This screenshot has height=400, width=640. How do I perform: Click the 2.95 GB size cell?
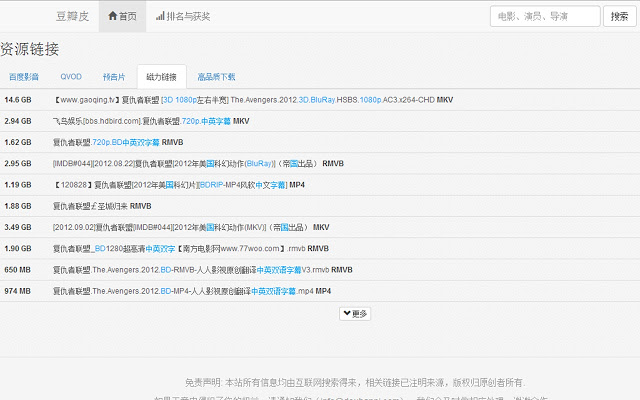[x=18, y=164]
